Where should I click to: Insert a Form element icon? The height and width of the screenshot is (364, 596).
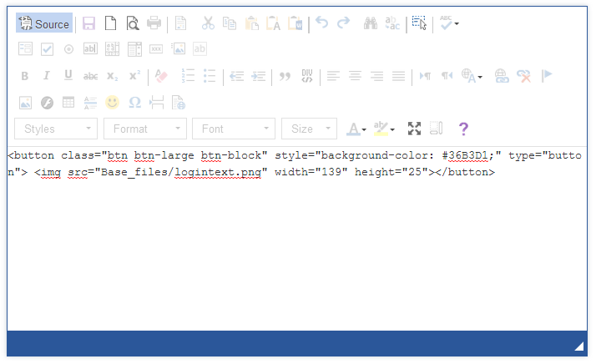tap(26, 49)
